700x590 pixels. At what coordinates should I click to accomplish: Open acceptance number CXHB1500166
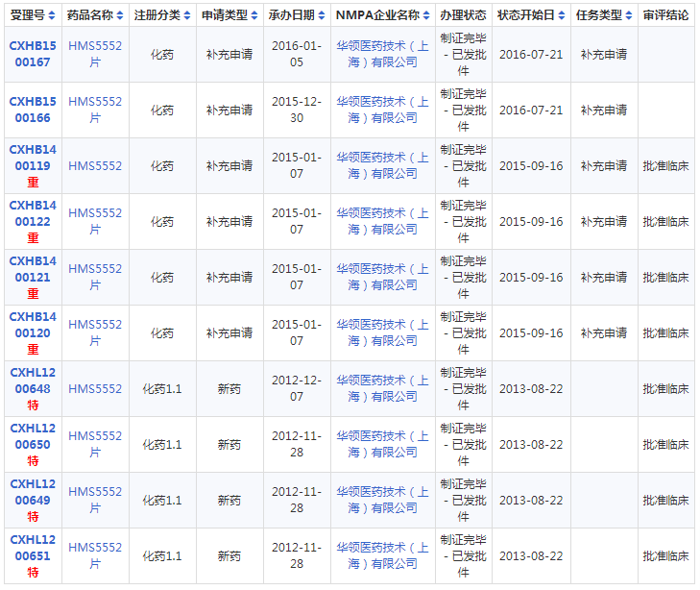click(33, 110)
